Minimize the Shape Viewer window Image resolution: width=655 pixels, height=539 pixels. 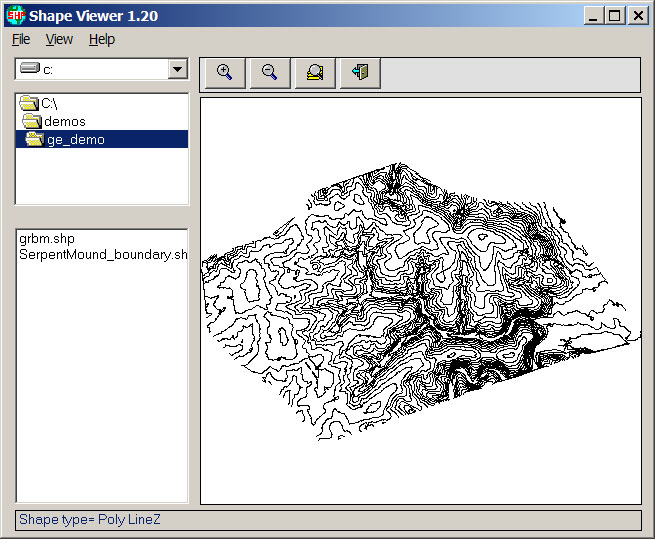click(x=592, y=16)
